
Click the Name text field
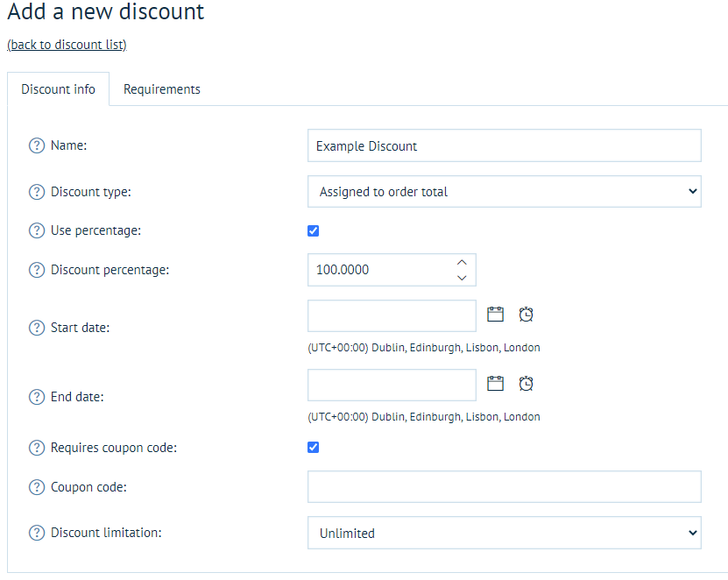504,146
